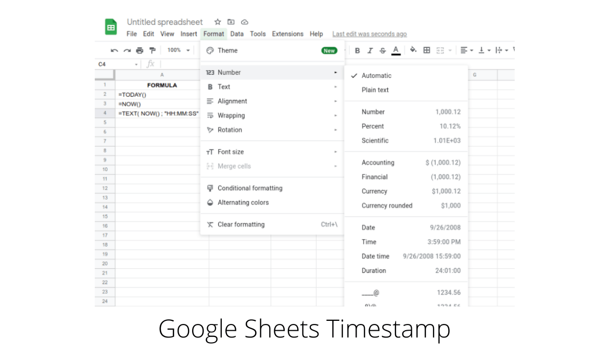Undo the last action
The height and width of the screenshot is (364, 609).
click(x=114, y=50)
